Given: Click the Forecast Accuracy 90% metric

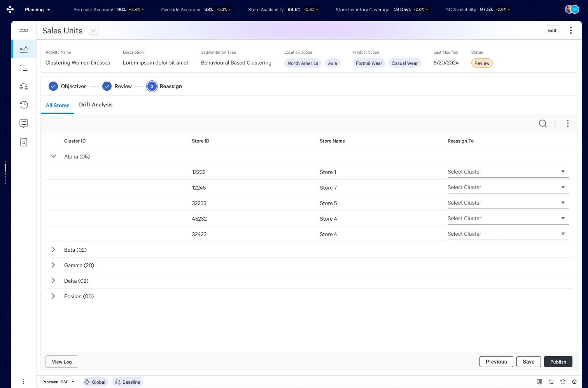Looking at the screenshot, I should pos(109,9).
